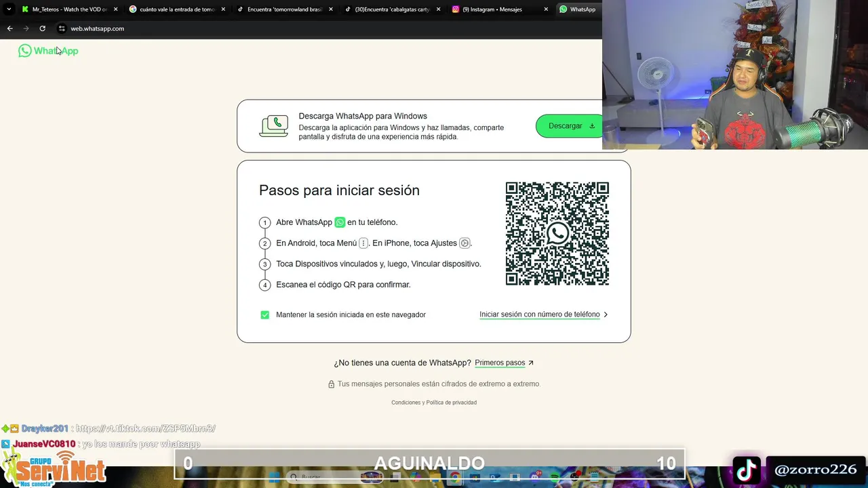Click the JuanseVC0810 username in chat
This screenshot has height=488, width=868.
tap(44, 444)
